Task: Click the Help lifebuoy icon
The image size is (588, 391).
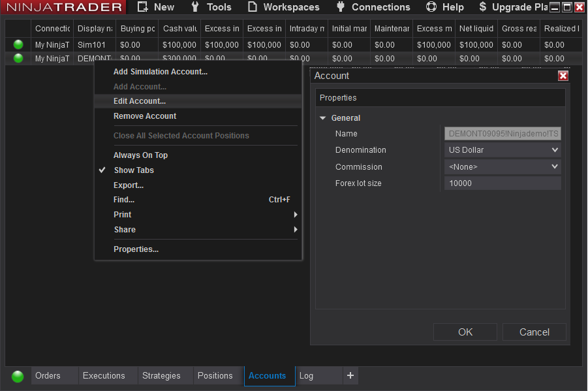Action: pyautogui.click(x=431, y=7)
